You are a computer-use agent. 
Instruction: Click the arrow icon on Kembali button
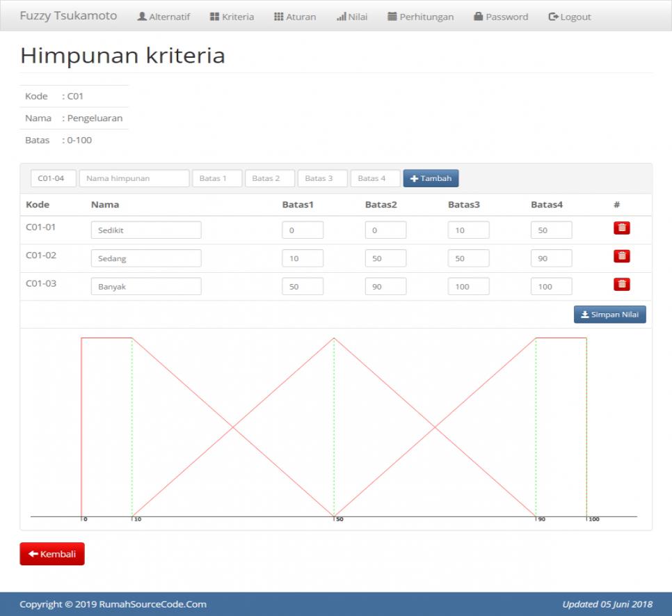click(33, 553)
